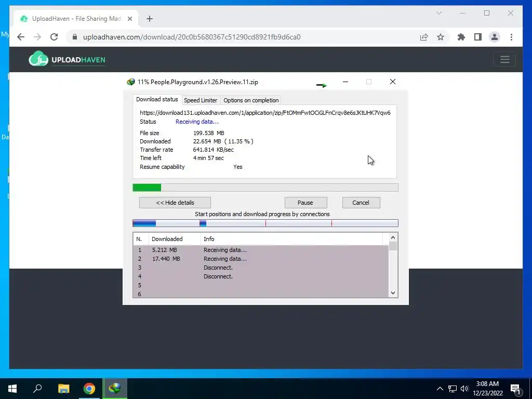Image resolution: width=532 pixels, height=399 pixels.
Task: Select the UploadHaven browser tab
Action: (x=76, y=19)
